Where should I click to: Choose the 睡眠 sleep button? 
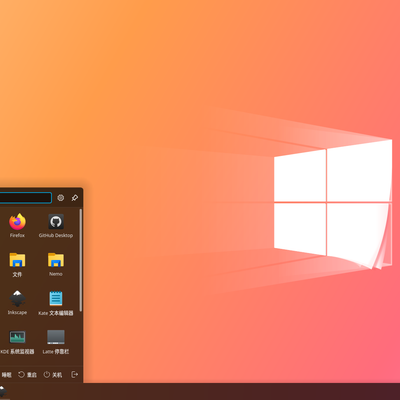6,375
